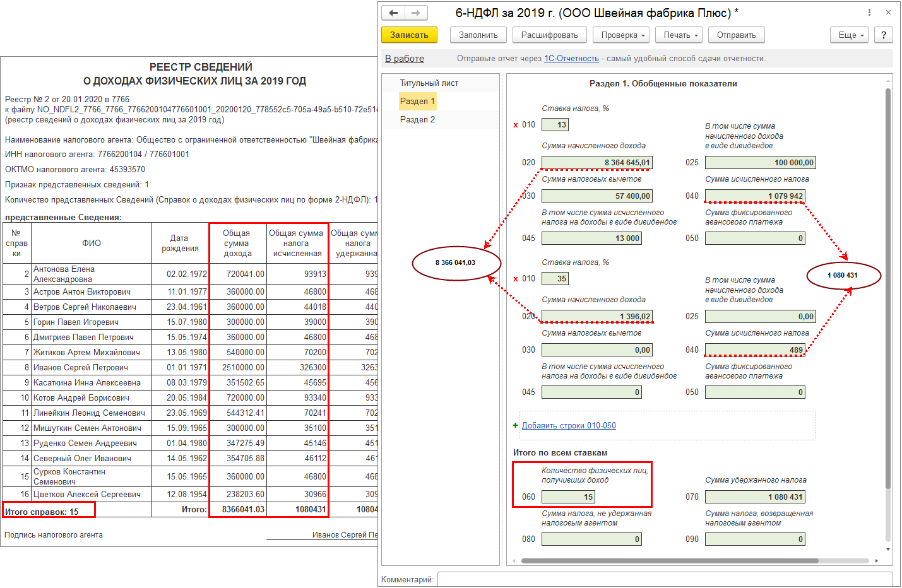
Task: Select Раздел 2 section
Action: [417, 119]
